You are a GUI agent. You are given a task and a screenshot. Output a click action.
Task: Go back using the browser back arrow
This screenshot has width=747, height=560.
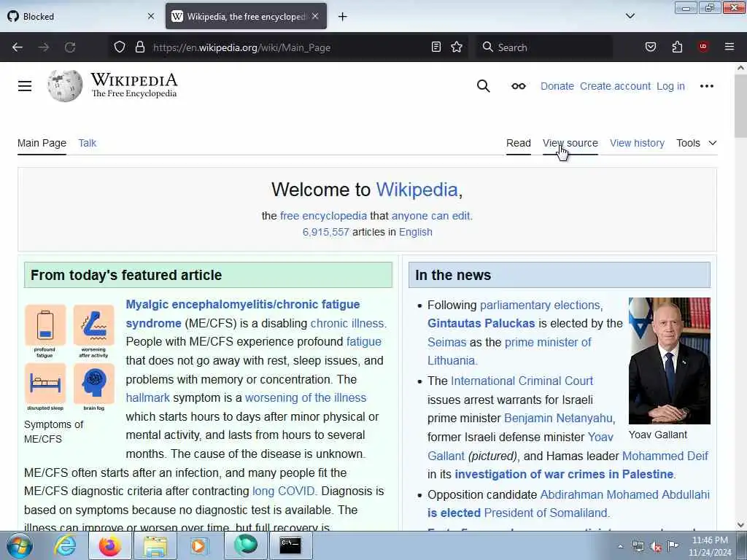(x=18, y=47)
